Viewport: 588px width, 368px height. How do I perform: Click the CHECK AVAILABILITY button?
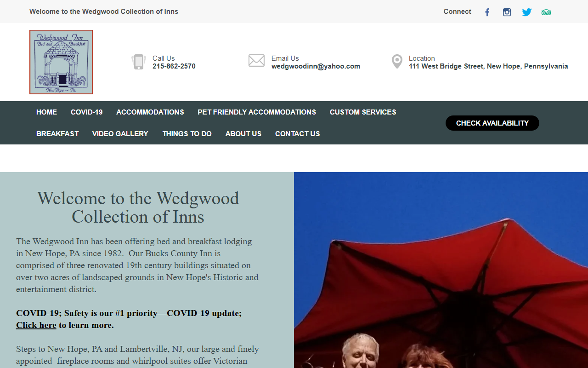pyautogui.click(x=492, y=123)
